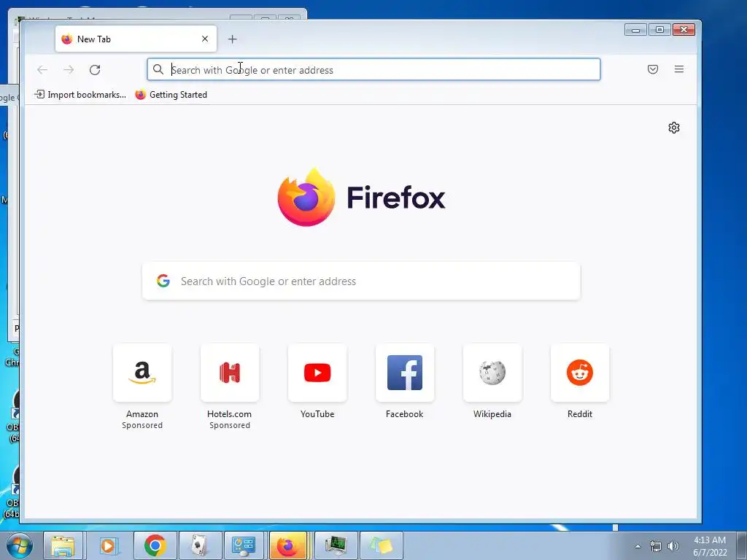
Task: Open the Save to Pocket button
Action: (653, 69)
